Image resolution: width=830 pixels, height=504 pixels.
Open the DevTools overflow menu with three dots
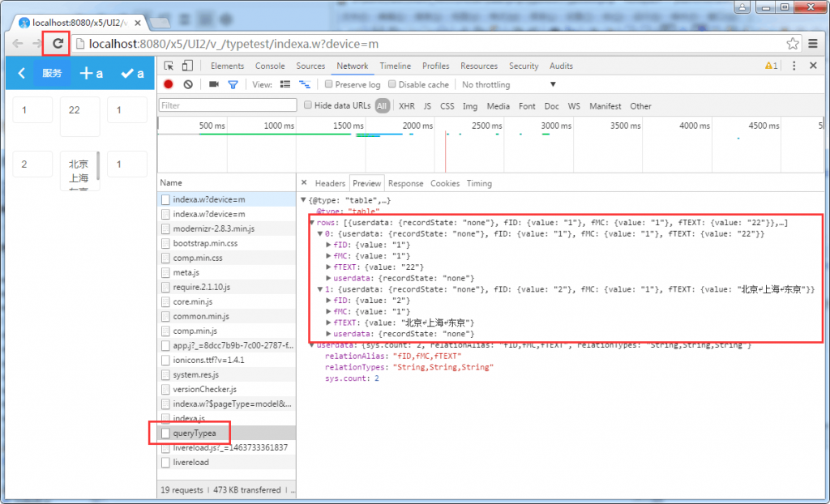pyautogui.click(x=794, y=66)
